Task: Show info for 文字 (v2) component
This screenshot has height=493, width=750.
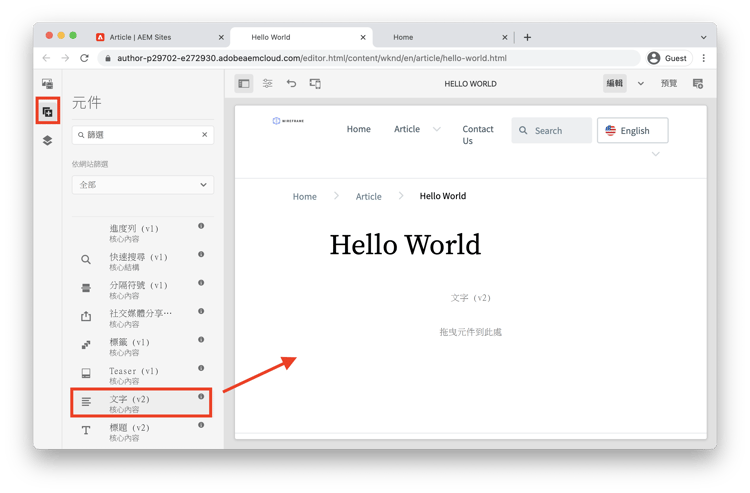Action: (201, 396)
